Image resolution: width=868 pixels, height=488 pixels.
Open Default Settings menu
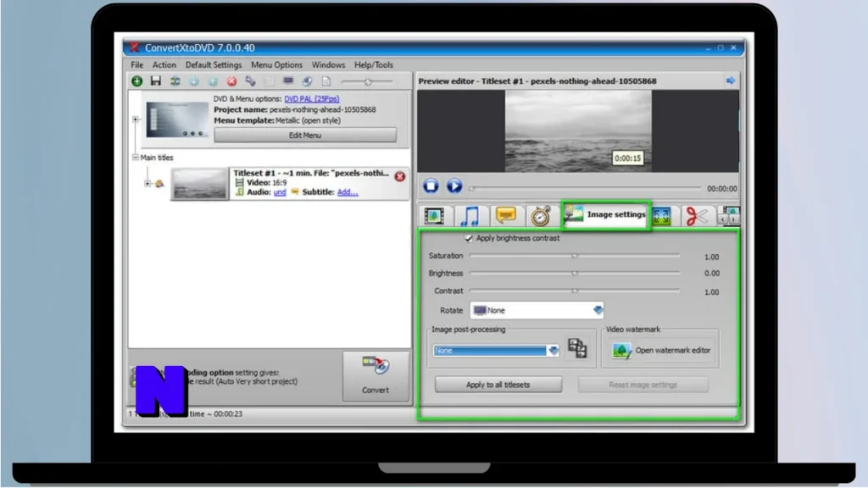(213, 64)
